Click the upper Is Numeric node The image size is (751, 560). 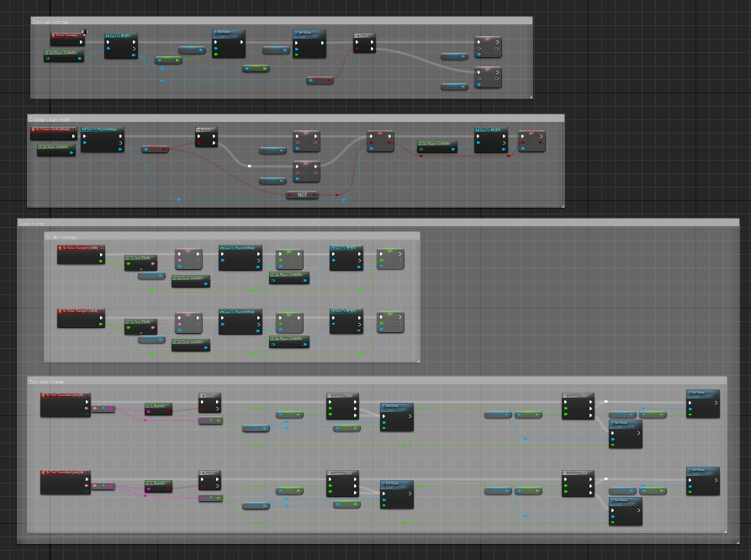tap(158, 408)
